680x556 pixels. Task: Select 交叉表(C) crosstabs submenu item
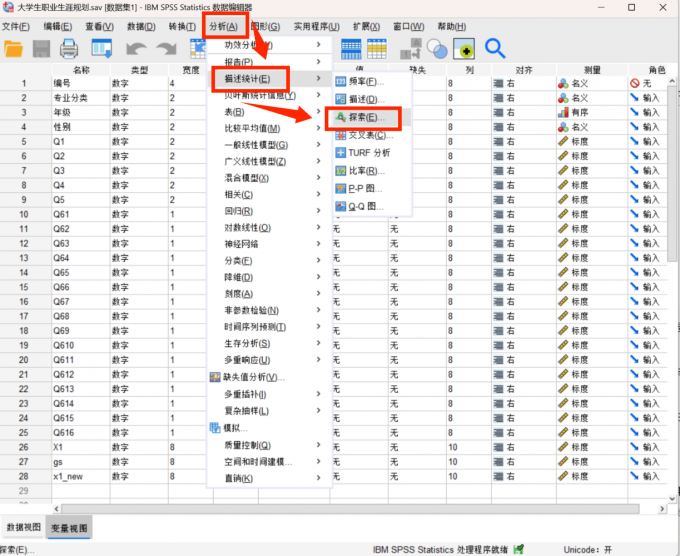[372, 135]
